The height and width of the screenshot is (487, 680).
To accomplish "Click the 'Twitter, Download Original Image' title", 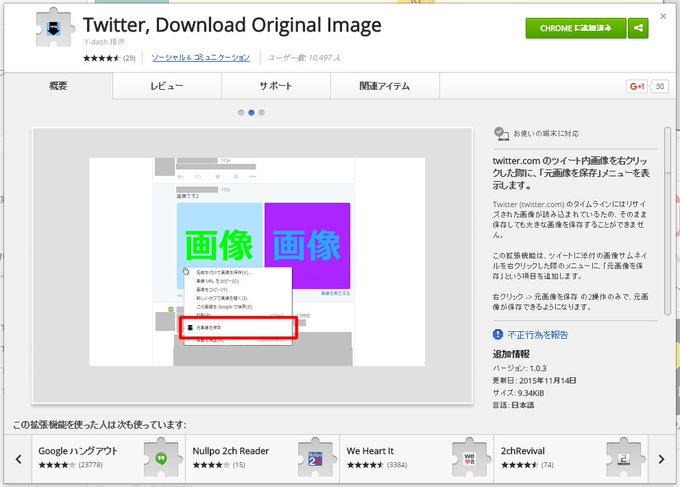I will 232,25.
